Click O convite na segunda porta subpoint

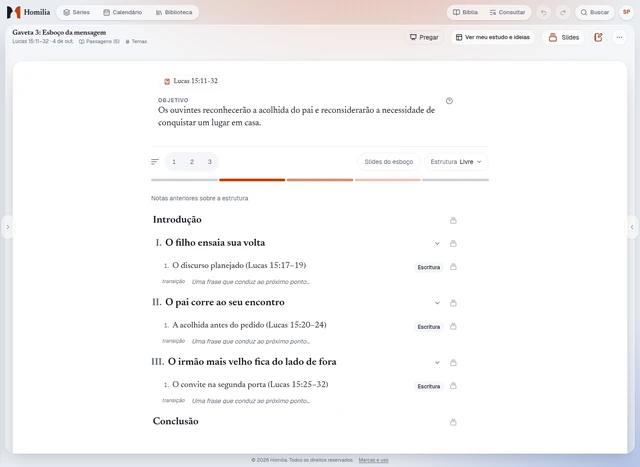[x=250, y=385]
